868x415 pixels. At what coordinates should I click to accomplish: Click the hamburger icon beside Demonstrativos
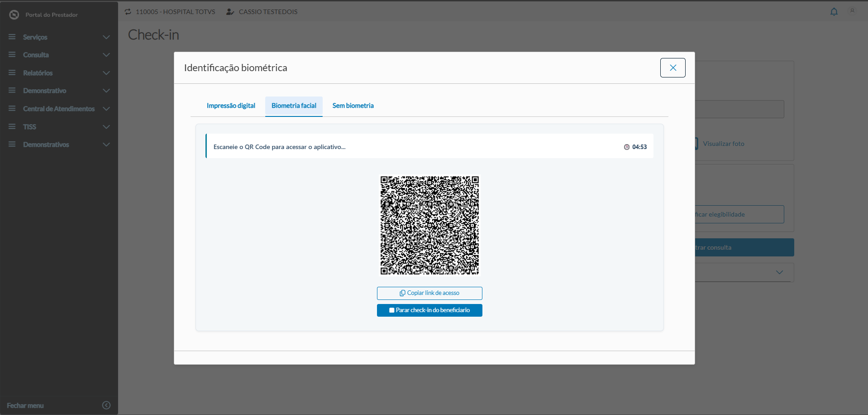pos(12,145)
